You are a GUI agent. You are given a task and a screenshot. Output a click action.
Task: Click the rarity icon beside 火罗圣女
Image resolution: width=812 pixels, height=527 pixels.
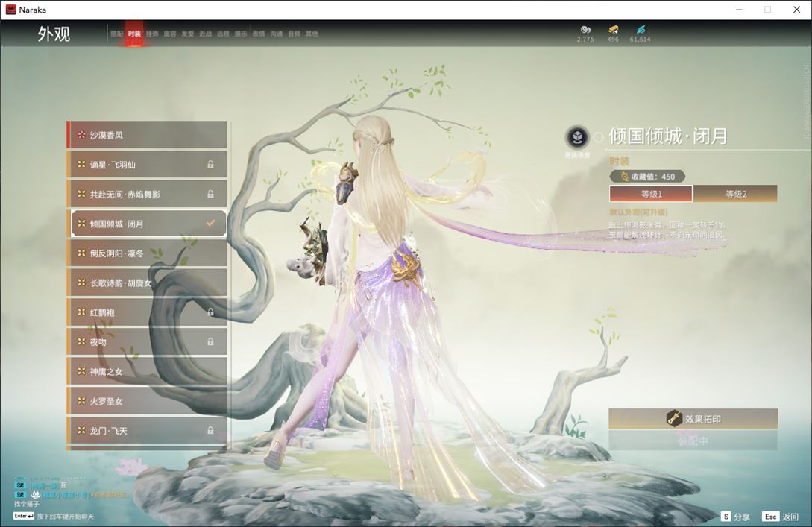pos(81,401)
